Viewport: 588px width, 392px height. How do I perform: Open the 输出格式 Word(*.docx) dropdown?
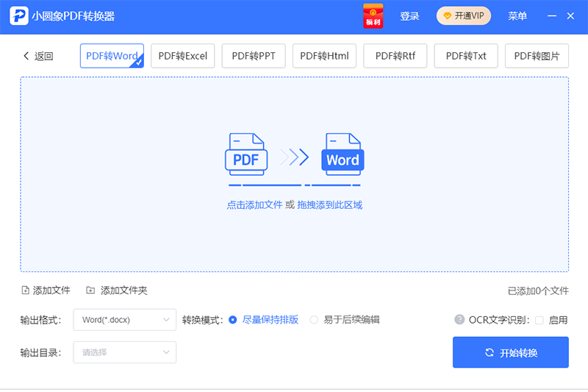pyautogui.click(x=124, y=320)
